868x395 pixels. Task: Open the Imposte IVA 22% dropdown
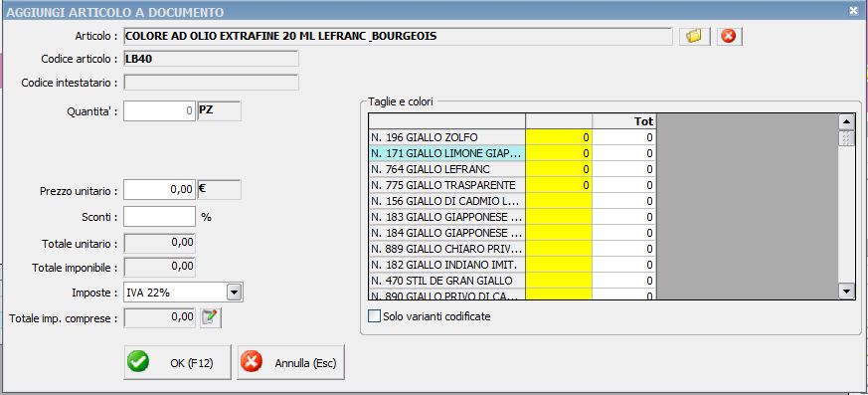pyautogui.click(x=235, y=293)
